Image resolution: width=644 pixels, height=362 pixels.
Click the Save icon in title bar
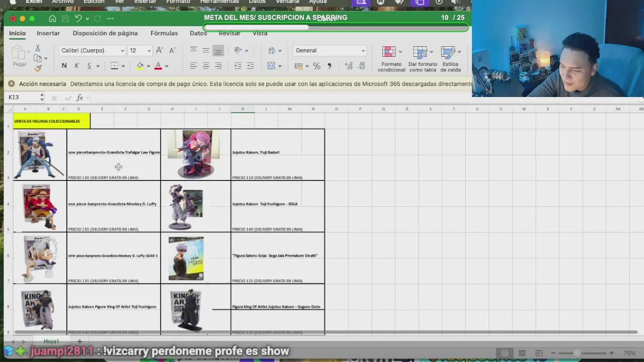tap(65, 19)
